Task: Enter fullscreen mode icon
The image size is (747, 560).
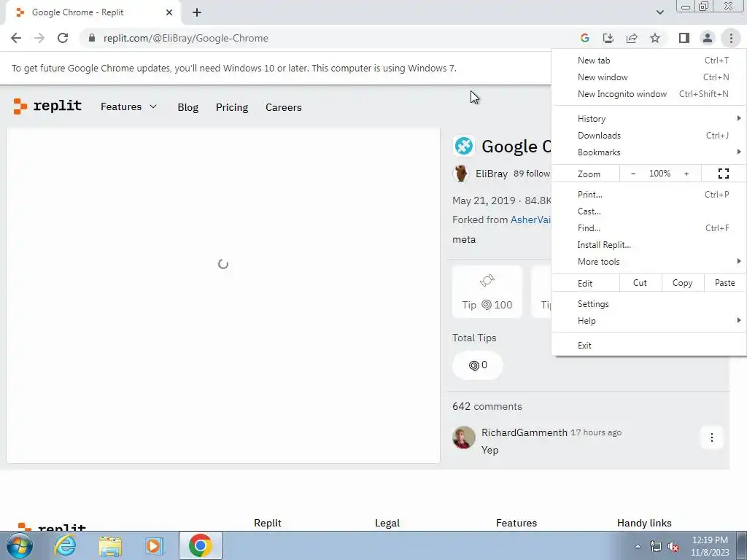Action: coord(723,174)
